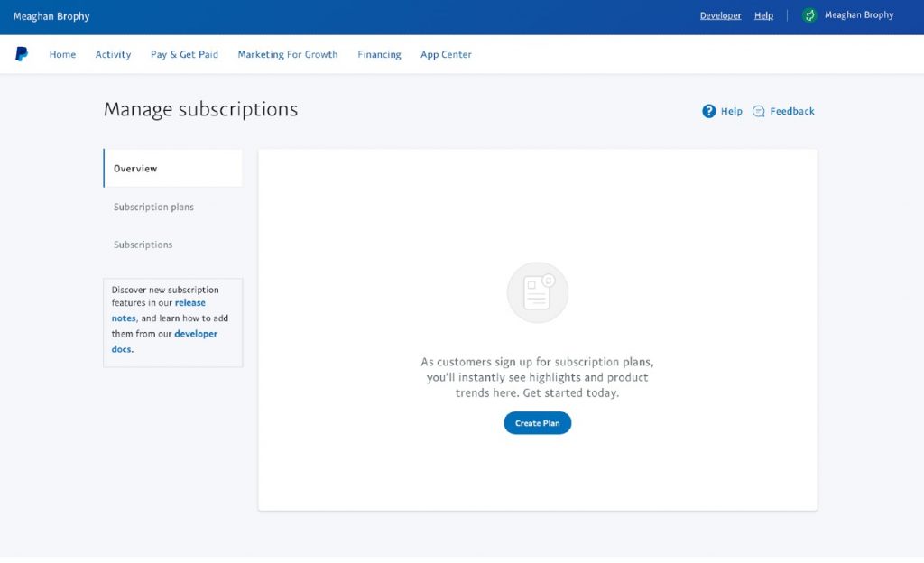The width and height of the screenshot is (924, 563).
Task: Click the Financing navigation item
Action: (379, 54)
